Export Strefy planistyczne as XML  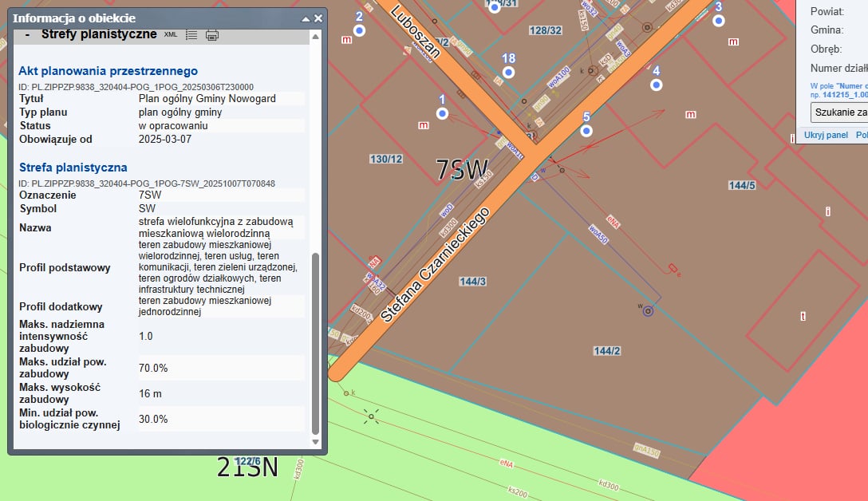[x=171, y=34]
